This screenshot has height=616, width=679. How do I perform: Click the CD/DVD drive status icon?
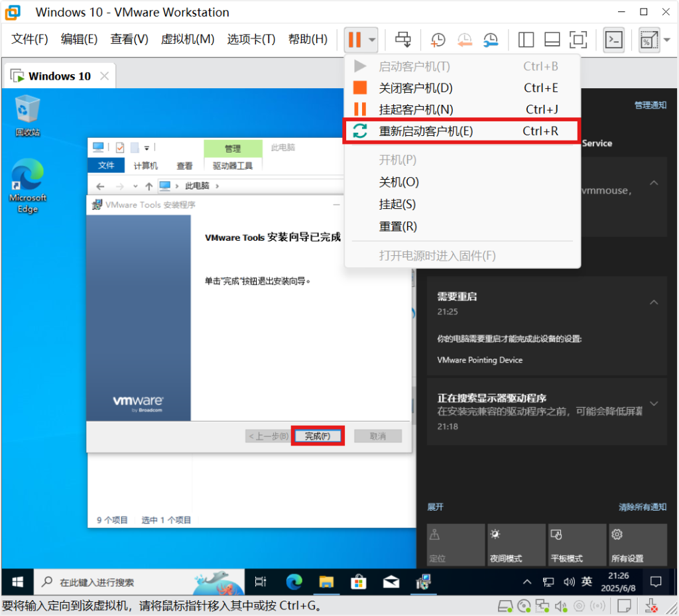click(x=524, y=607)
